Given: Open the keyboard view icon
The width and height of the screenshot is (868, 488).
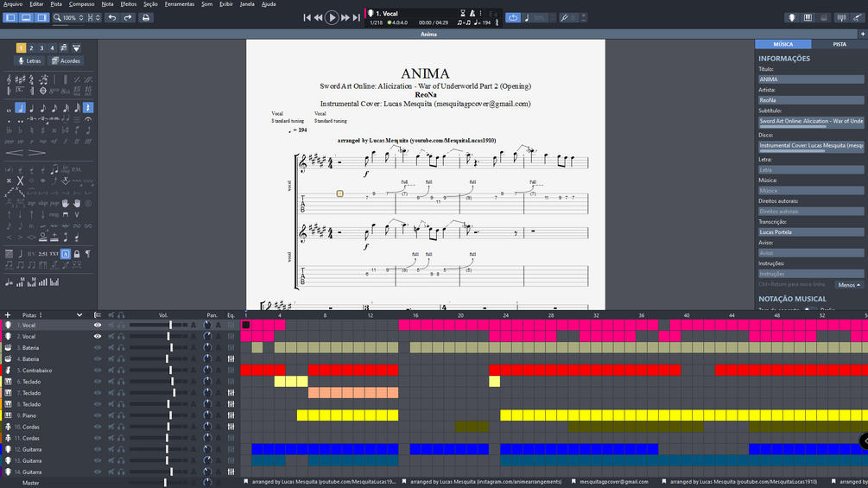Looking at the screenshot, I should [x=808, y=17].
